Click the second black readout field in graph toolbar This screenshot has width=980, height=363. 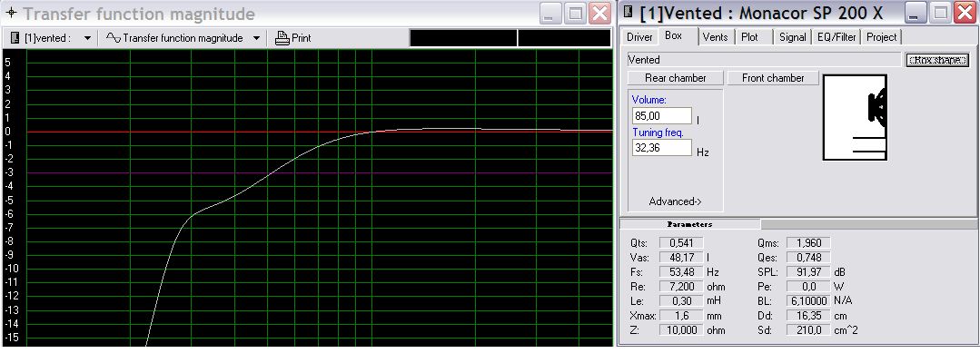pyautogui.click(x=564, y=38)
